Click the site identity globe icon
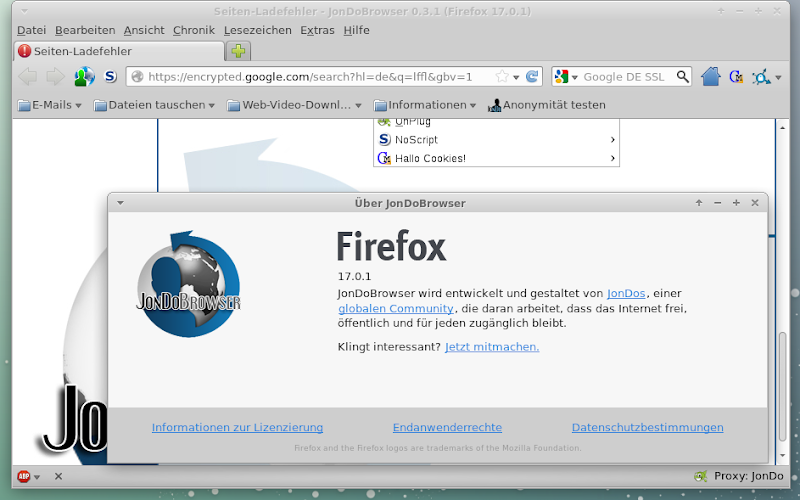The height and width of the screenshot is (500, 800). 137,77
